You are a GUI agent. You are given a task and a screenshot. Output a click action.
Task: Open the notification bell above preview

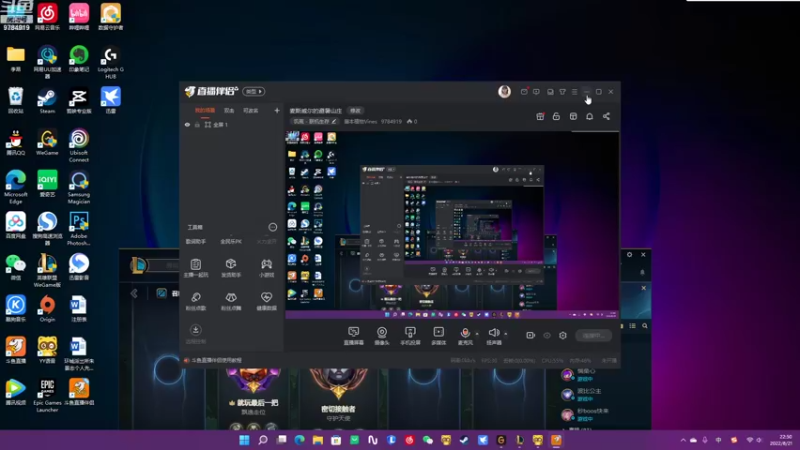589,116
